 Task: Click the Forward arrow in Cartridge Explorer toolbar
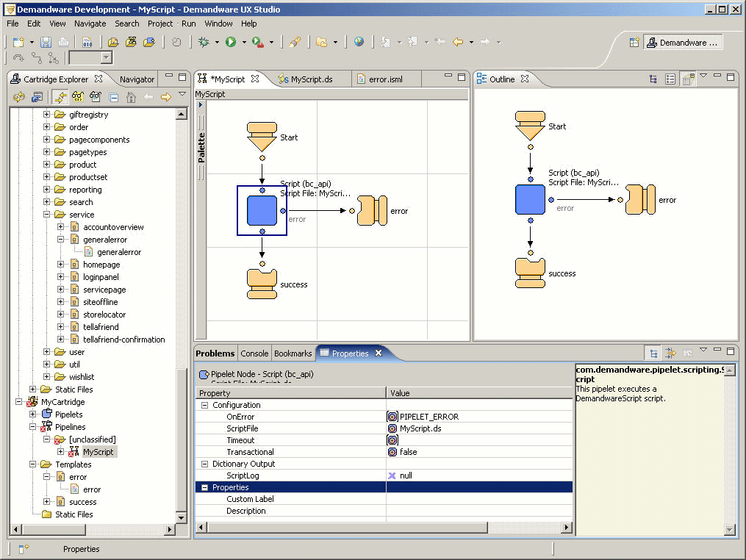pyautogui.click(x=165, y=98)
